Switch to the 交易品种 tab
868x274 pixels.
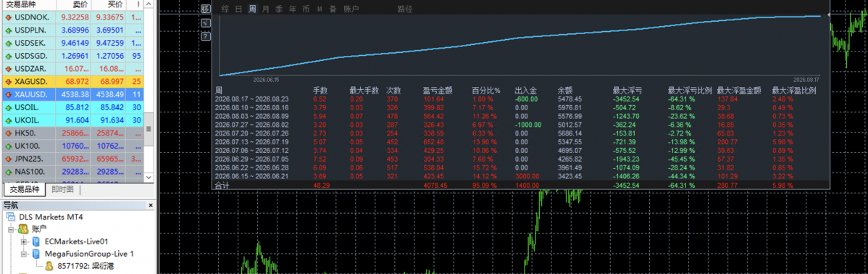coord(25,190)
